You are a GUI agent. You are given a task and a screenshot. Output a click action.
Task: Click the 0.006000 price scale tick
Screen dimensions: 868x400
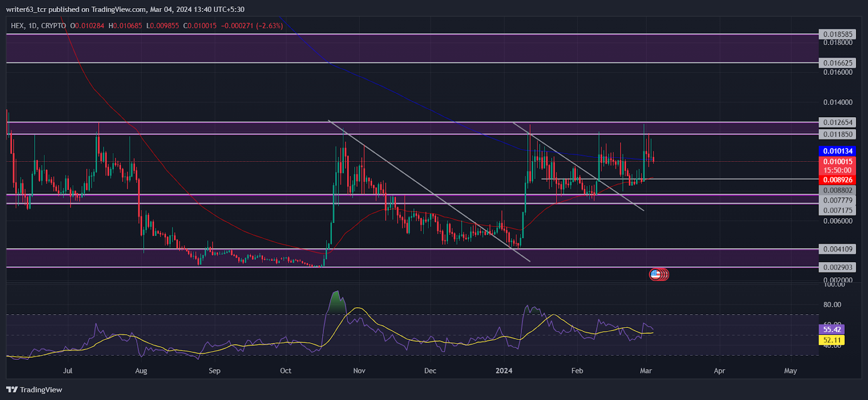(x=838, y=221)
